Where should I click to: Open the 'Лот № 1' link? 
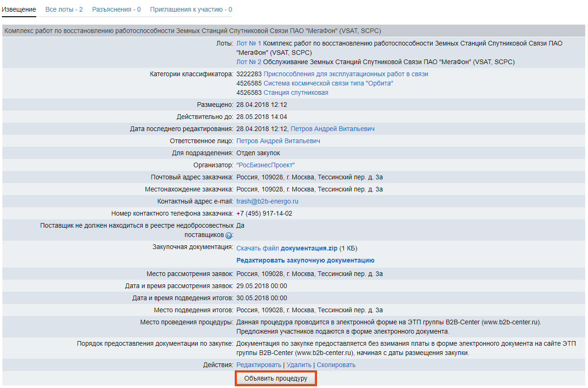[x=249, y=43]
